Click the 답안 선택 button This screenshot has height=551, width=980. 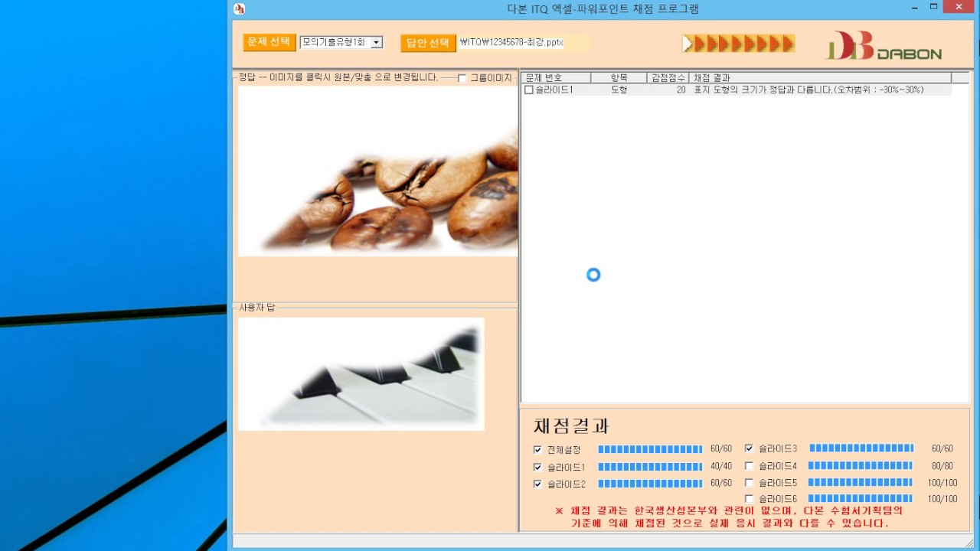tap(428, 43)
